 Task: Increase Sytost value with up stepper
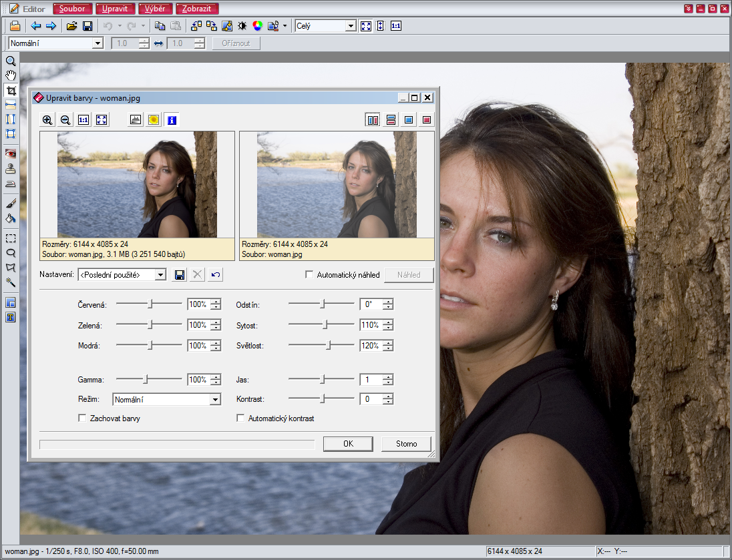(x=388, y=322)
